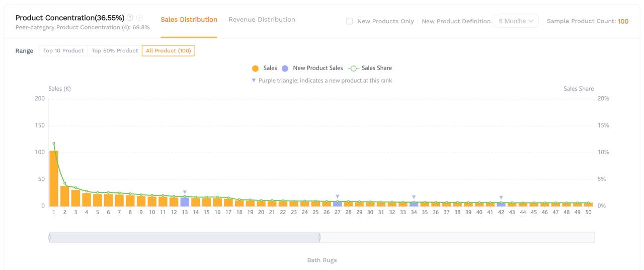Viewport: 644px width, 270px height.
Task: Click the Product Concentration(36.55%) title
Action: 70,18
